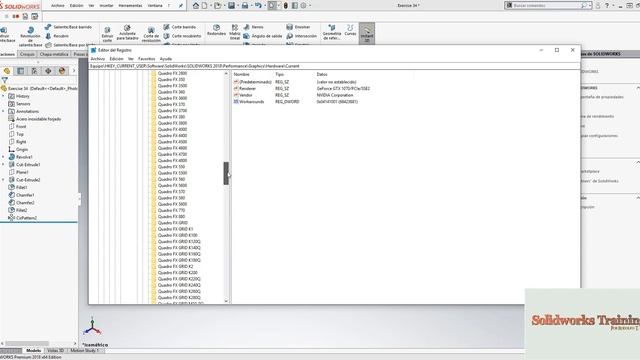Open the Asistente para taladro tool
The width and height of the screenshot is (640, 360).
point(127,33)
